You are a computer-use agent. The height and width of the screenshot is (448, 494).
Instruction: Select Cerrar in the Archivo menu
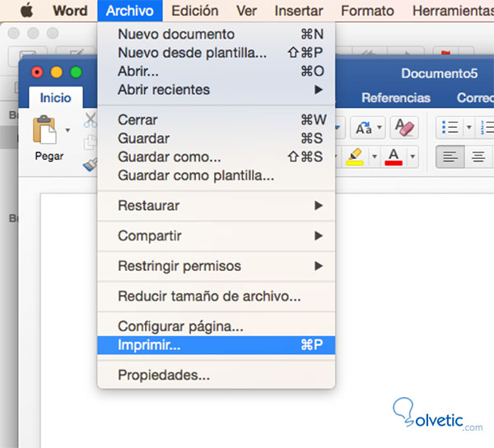coord(216,119)
